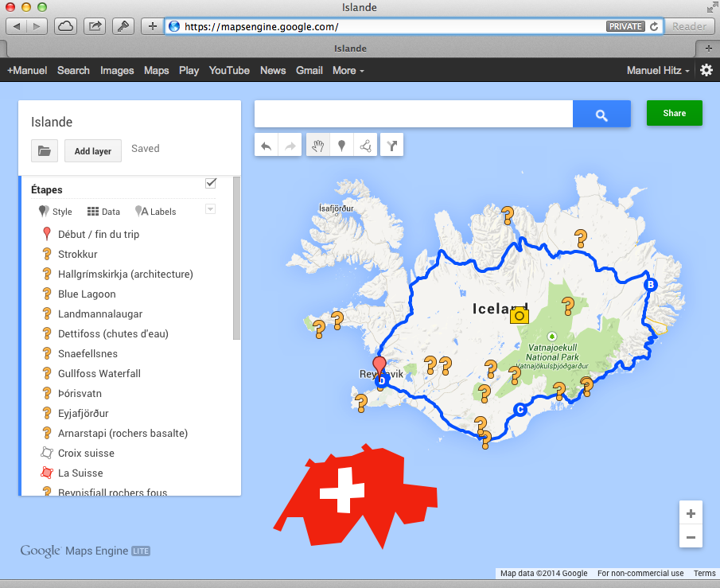This screenshot has height=588, width=720.
Task: Click the undo arrow in map toolbar
Action: point(267,146)
